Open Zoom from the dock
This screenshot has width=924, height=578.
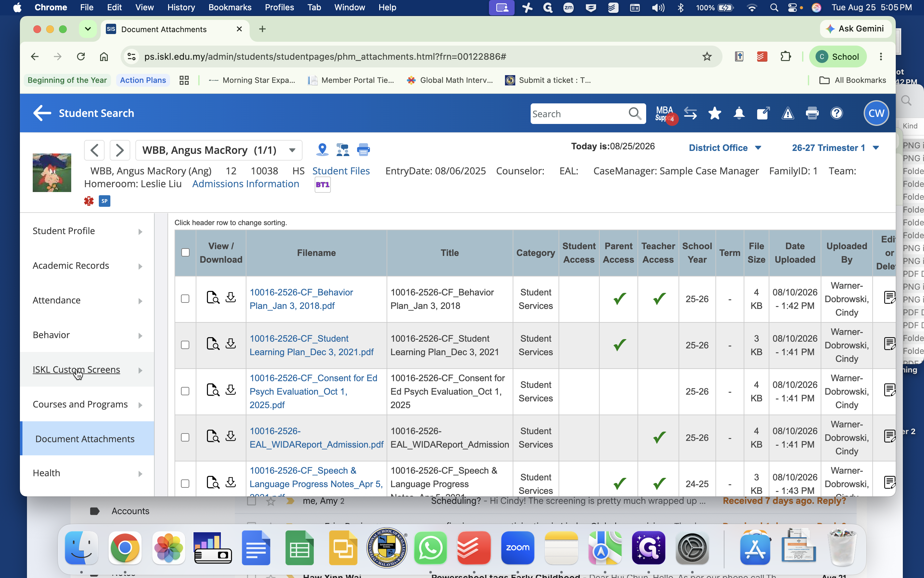coord(518,547)
